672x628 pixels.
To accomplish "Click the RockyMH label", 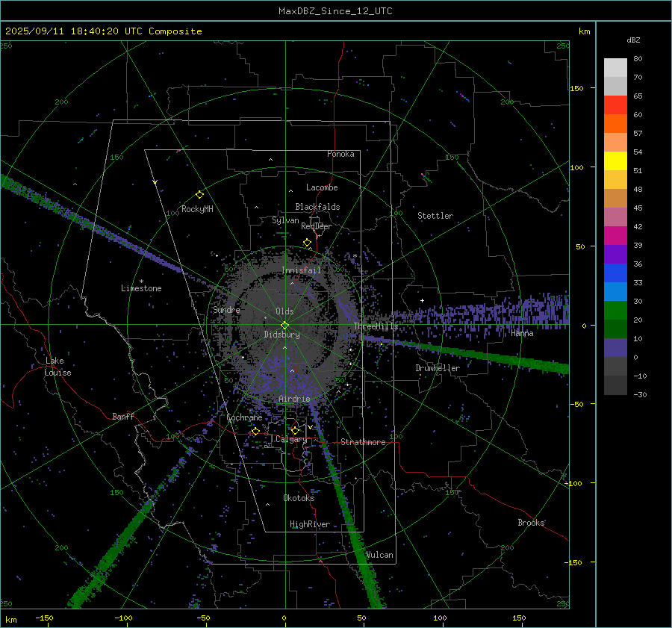I will (x=197, y=209).
